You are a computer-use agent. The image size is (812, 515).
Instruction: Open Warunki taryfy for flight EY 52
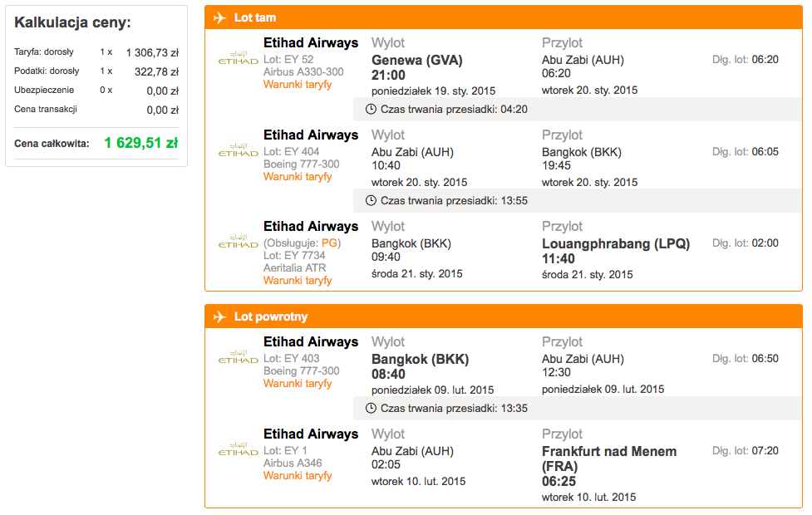[x=298, y=85]
